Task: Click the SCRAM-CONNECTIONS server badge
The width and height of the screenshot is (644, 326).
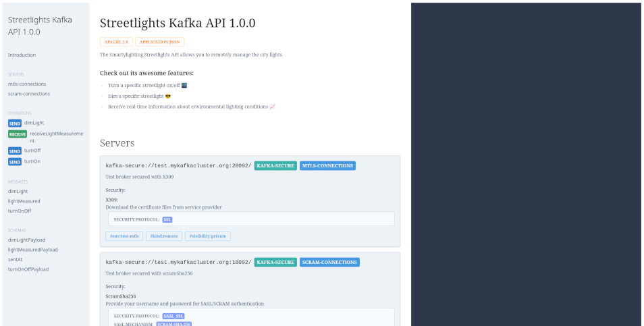Action: 330,263
